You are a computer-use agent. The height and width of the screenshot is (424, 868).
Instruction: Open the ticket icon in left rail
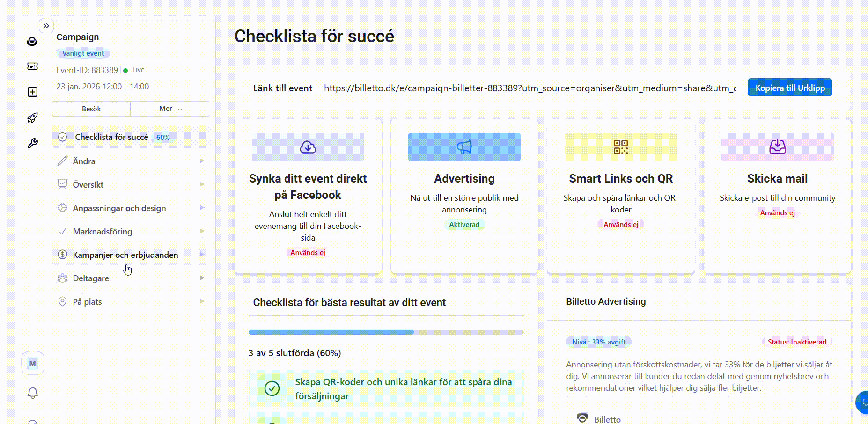(32, 66)
